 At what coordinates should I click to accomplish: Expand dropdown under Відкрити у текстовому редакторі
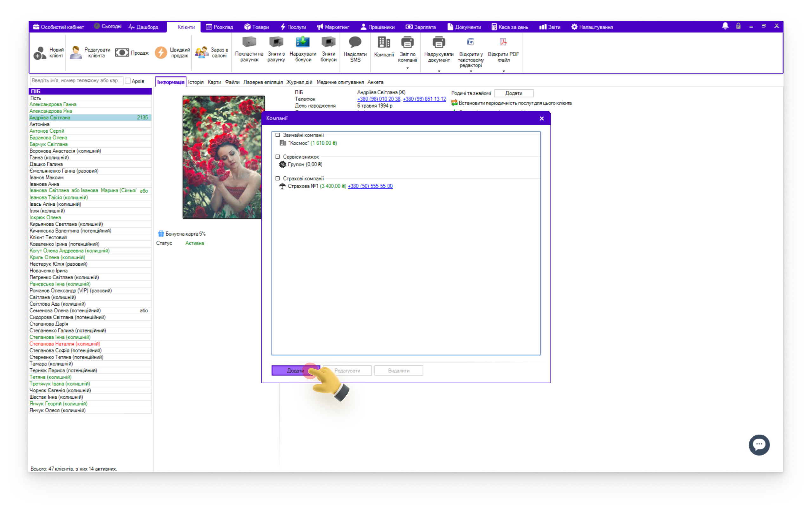point(470,71)
